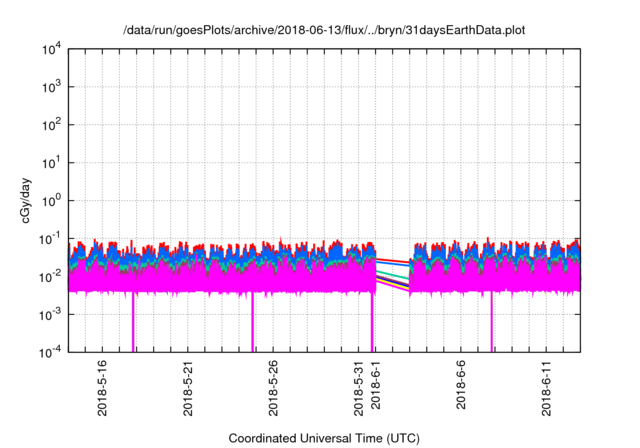640x448 pixels.
Task: Click the 2018-5-16 date tick label
Action: (102, 388)
